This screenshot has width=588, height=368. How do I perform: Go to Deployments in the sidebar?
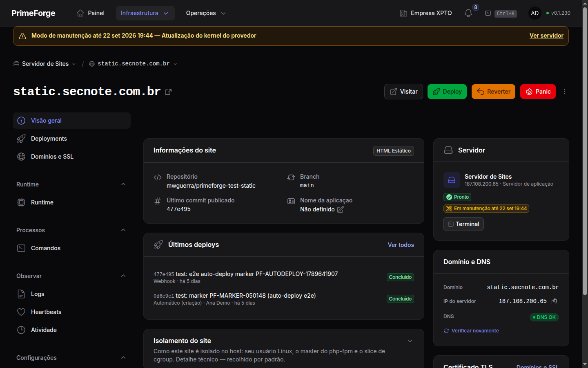(72, 139)
